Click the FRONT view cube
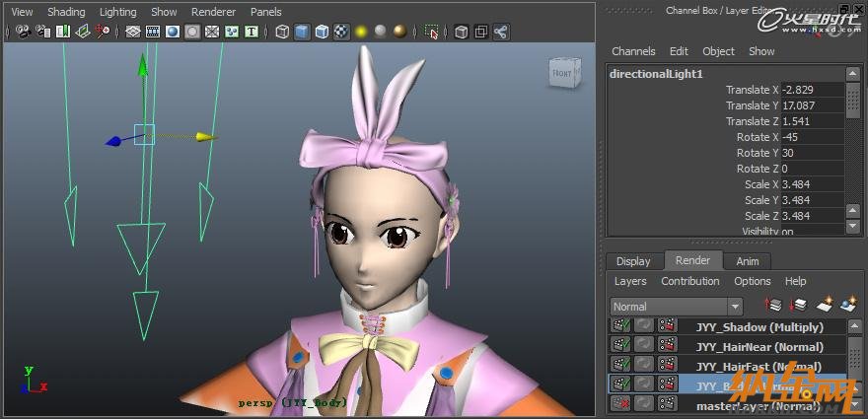This screenshot has width=868, height=419. click(564, 73)
